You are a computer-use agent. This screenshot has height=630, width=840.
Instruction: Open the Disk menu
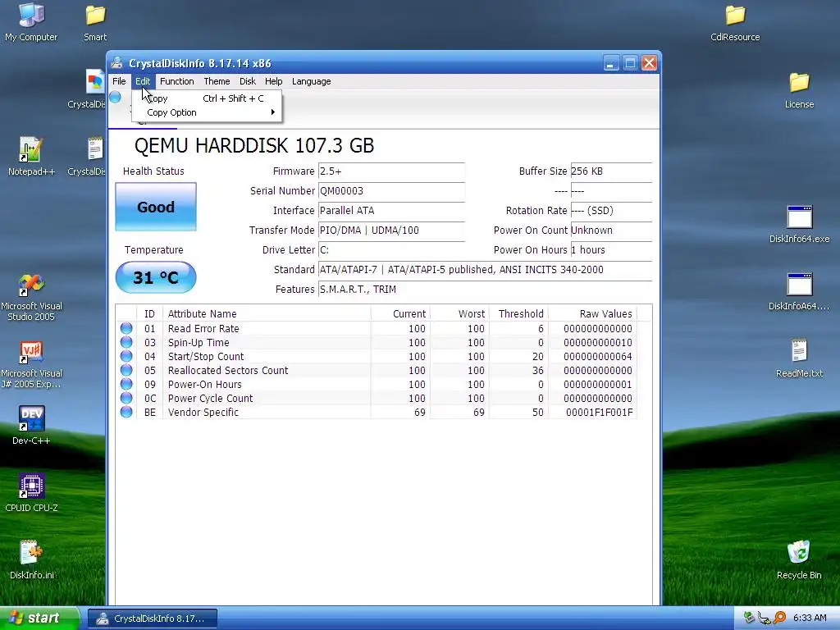tap(248, 81)
